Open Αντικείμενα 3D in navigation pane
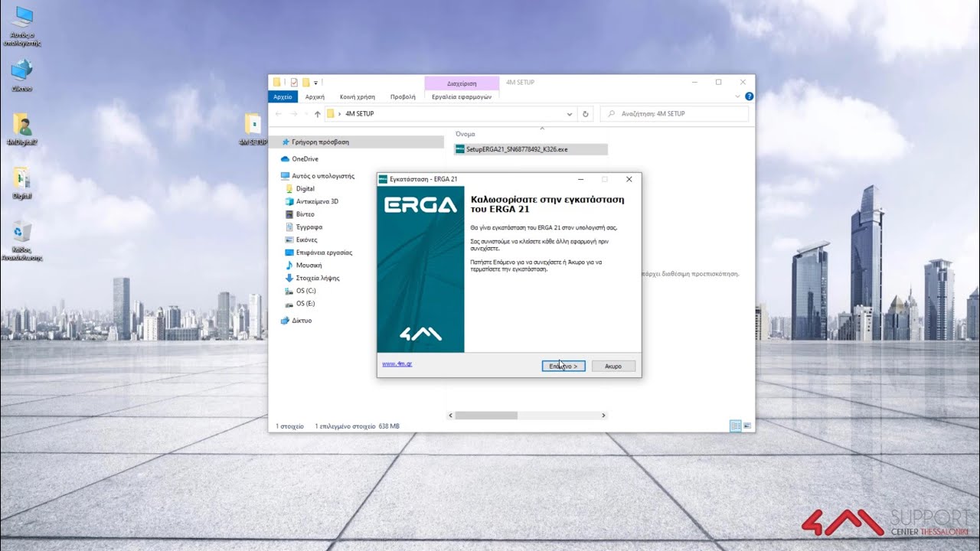980x551 pixels. (x=311, y=201)
